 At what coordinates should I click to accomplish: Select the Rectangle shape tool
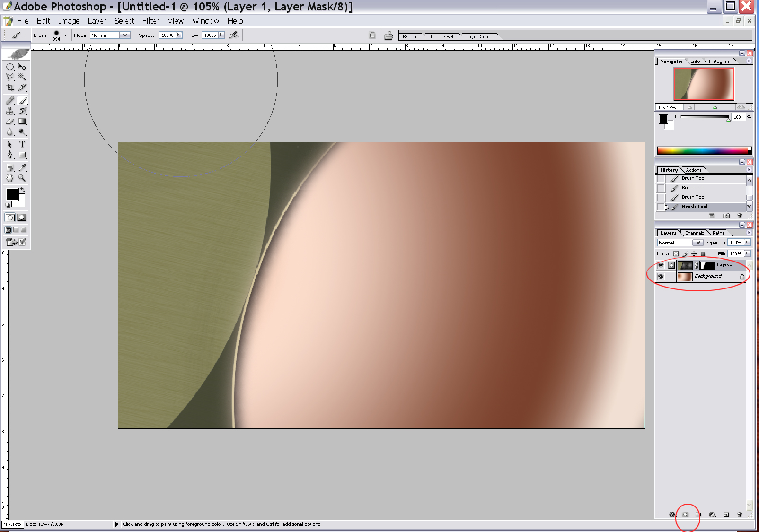22,155
